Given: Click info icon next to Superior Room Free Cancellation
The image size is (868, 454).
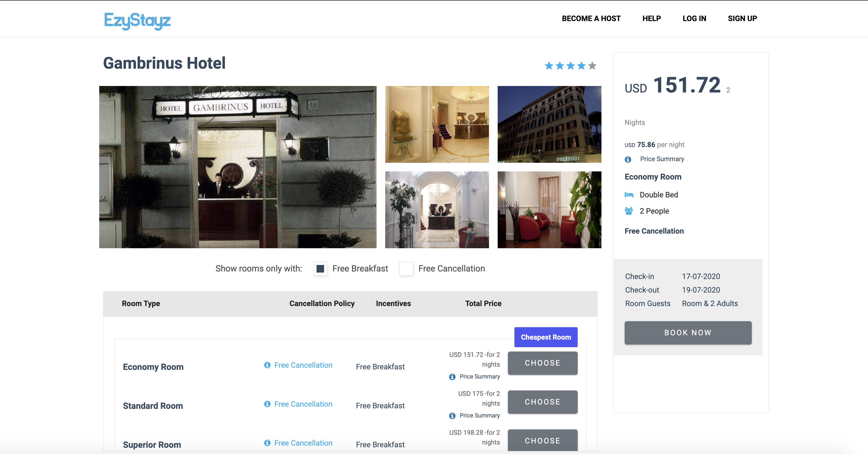Looking at the screenshot, I should click(267, 443).
